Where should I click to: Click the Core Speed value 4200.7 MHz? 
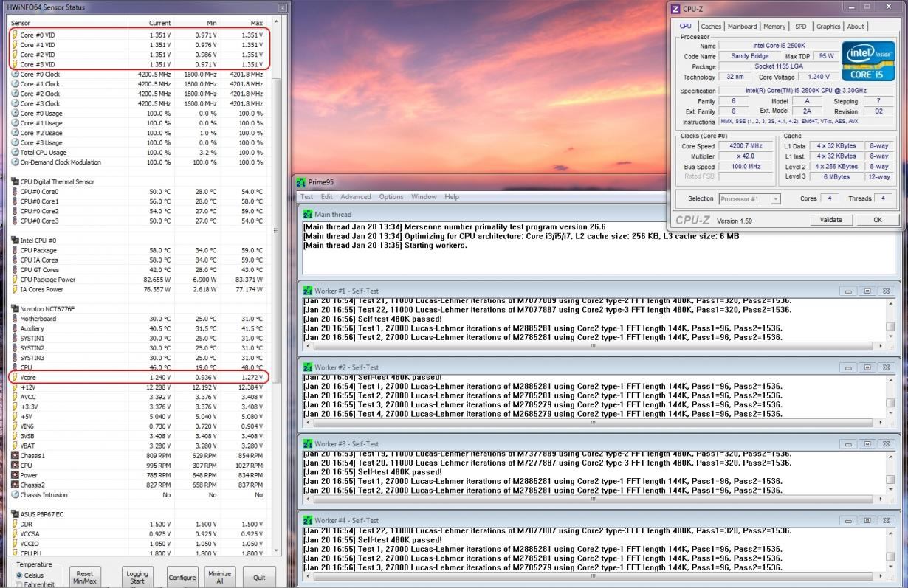coord(746,146)
